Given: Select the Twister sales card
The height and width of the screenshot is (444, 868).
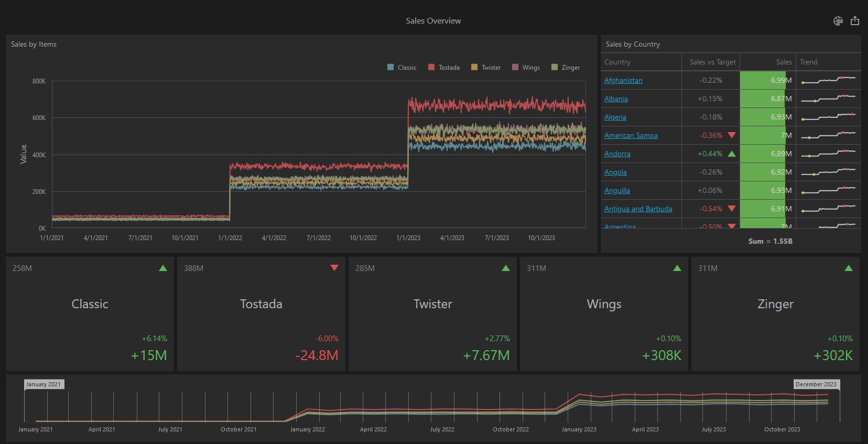Looking at the screenshot, I should click(x=432, y=314).
